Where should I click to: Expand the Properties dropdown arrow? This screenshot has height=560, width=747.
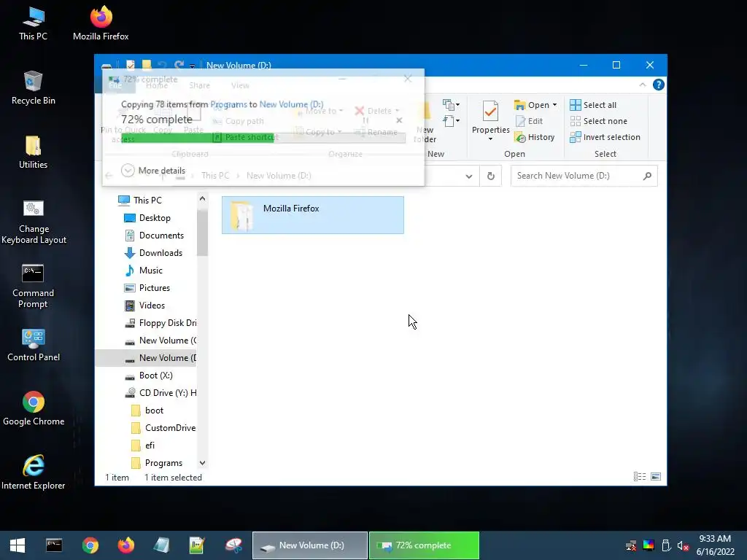point(490,139)
